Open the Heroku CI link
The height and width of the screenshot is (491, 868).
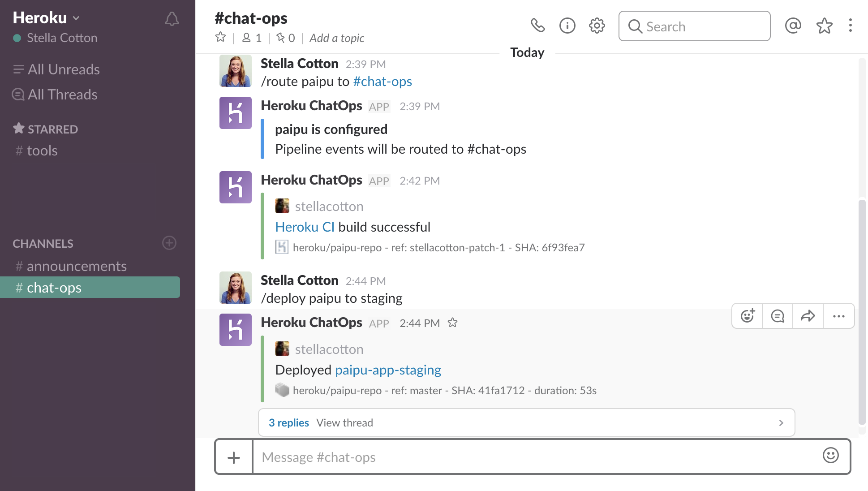(305, 227)
